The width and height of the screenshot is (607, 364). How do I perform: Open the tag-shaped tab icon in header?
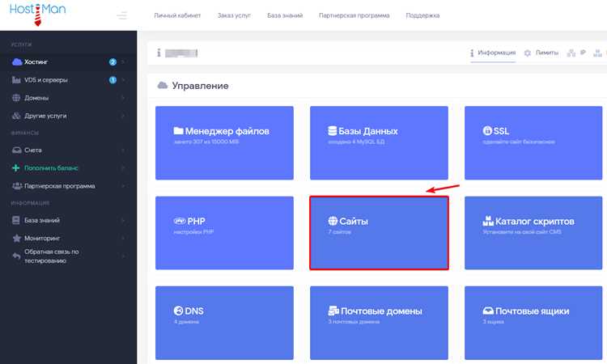(x=583, y=53)
